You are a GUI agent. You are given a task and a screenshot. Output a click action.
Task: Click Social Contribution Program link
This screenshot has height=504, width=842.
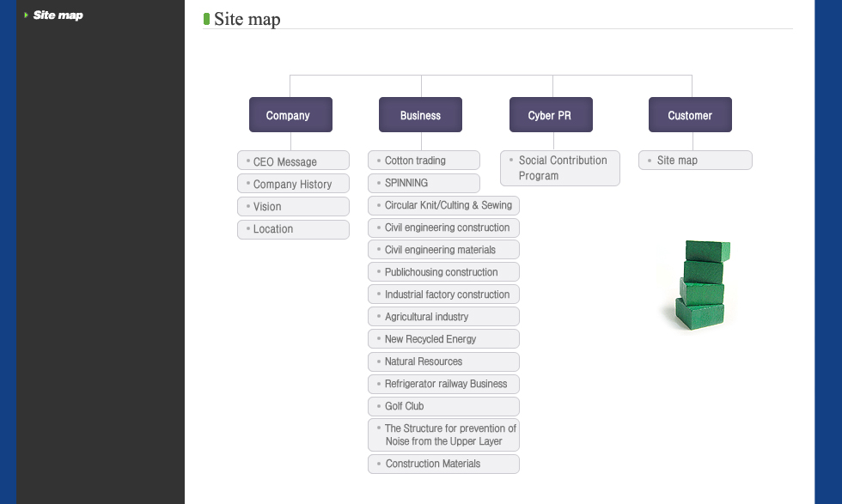[560, 168]
